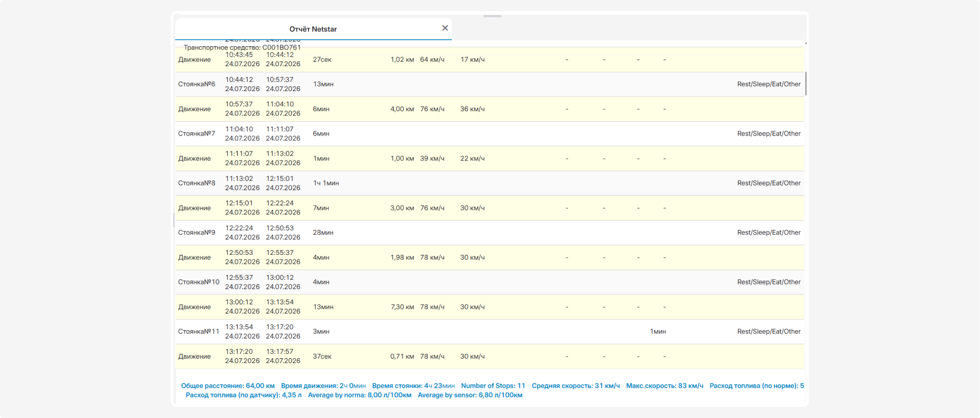Click the Движение label of the 4,00 км row
The height and width of the screenshot is (418, 980).
coord(194,109)
